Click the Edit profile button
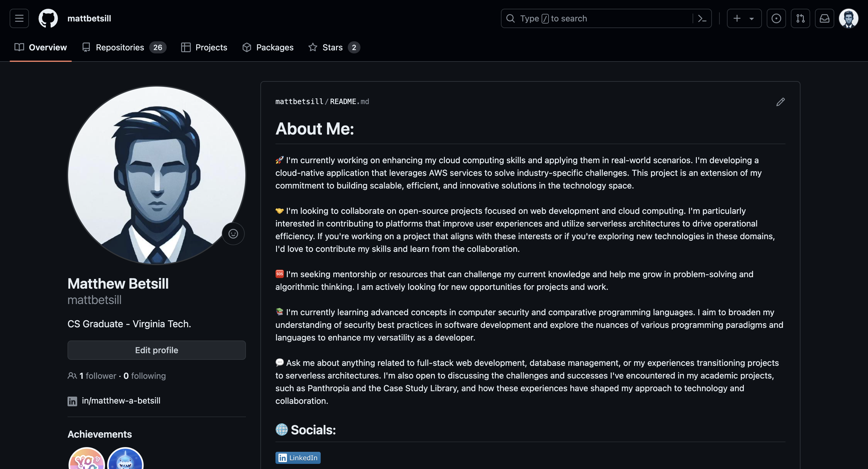The width and height of the screenshot is (868, 469). tap(157, 350)
